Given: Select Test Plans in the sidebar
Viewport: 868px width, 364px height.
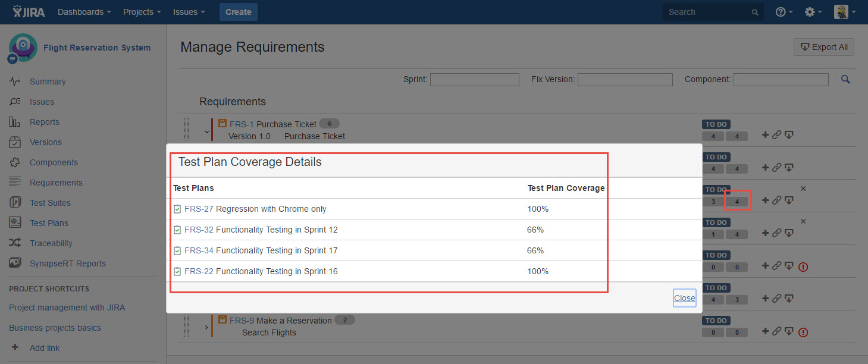Looking at the screenshot, I should tap(49, 223).
